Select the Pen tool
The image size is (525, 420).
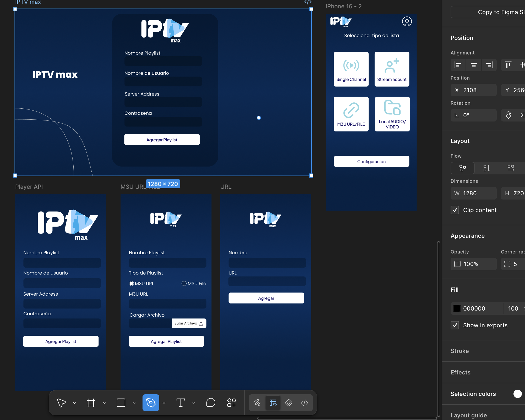151,403
